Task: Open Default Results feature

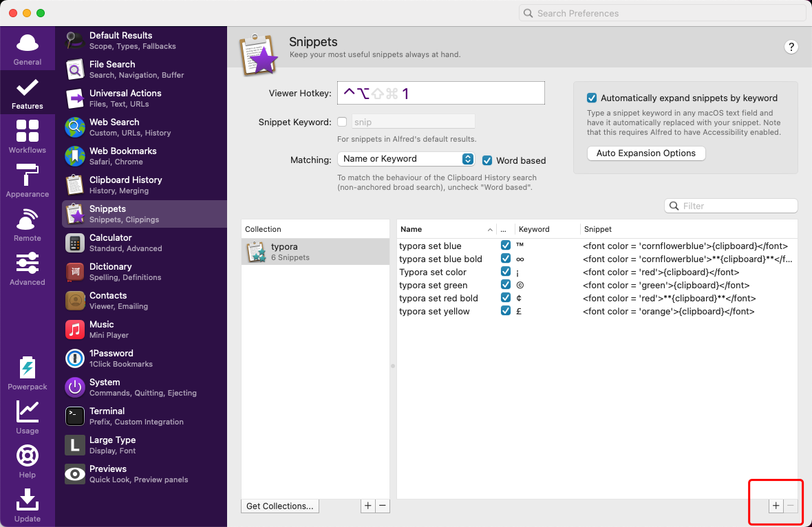Action: (x=144, y=41)
